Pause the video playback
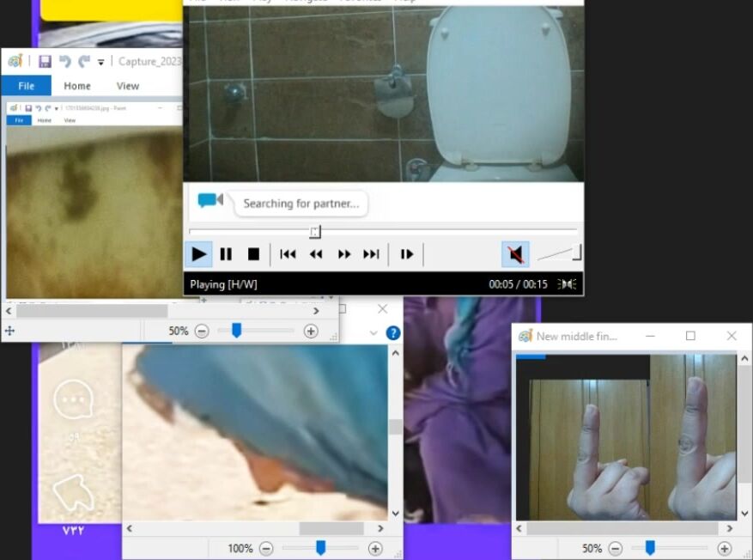 [x=226, y=254]
